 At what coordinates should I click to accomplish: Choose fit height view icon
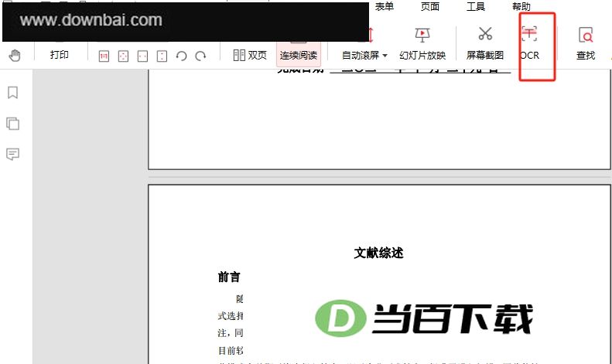pos(162,56)
